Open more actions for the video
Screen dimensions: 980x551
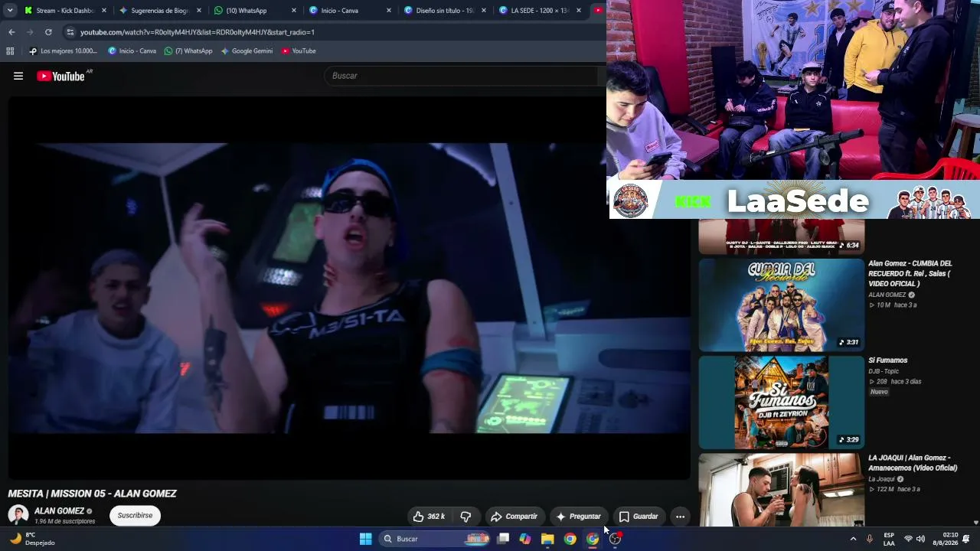tap(680, 517)
